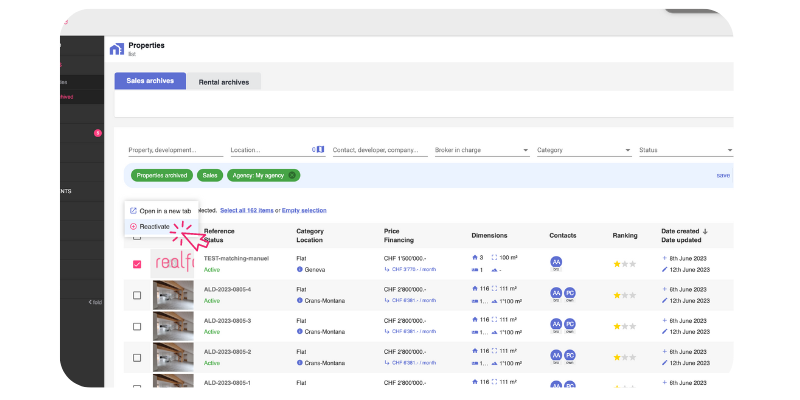
Task: Remove the Agency: My agency filter chip
Action: [x=292, y=175]
